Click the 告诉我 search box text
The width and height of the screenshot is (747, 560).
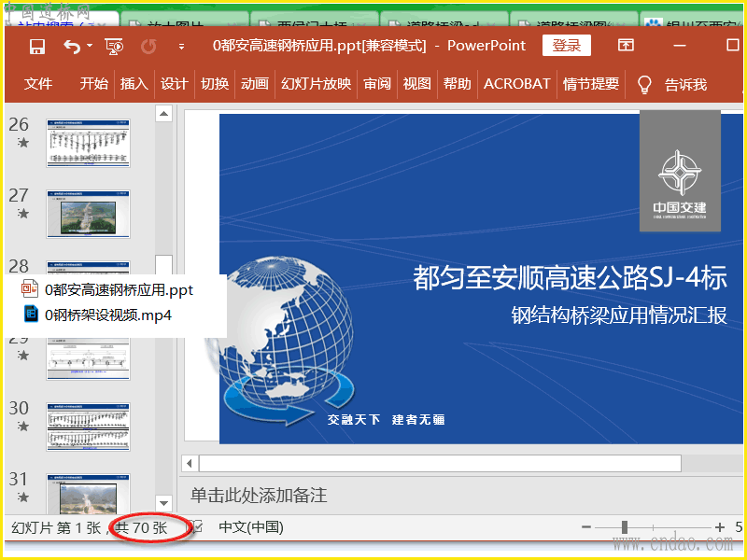(685, 85)
